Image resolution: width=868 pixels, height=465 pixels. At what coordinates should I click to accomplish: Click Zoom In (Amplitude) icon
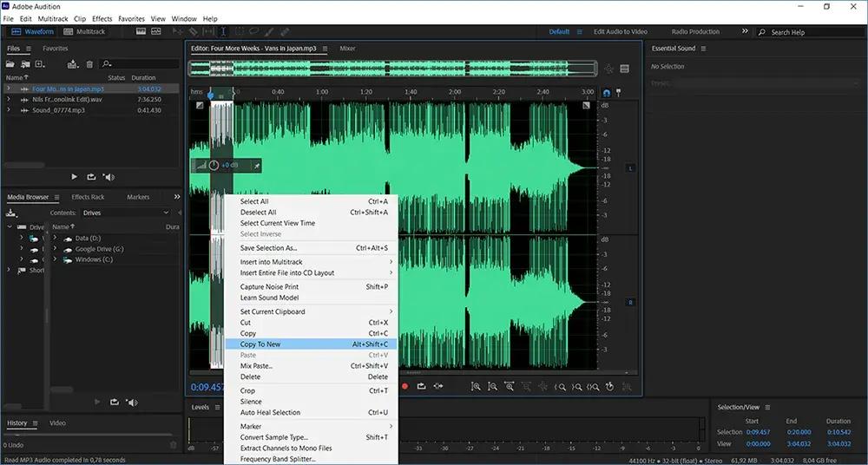point(476,387)
